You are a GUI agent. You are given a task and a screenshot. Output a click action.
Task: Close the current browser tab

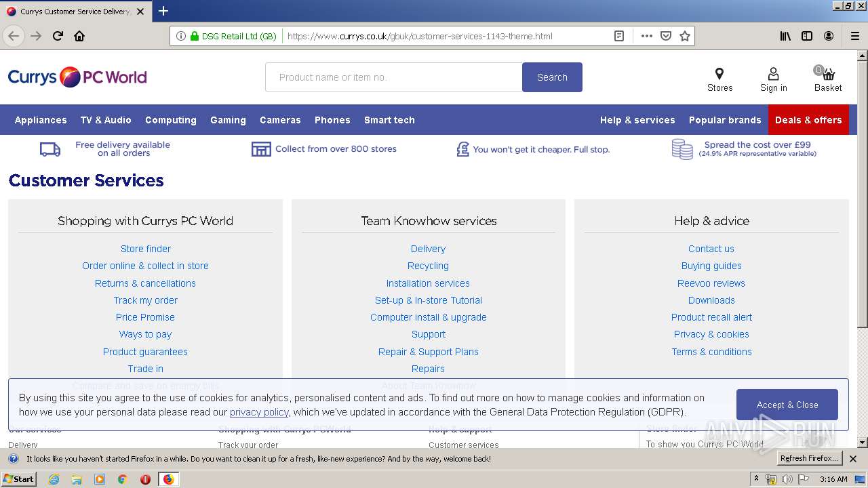[140, 12]
